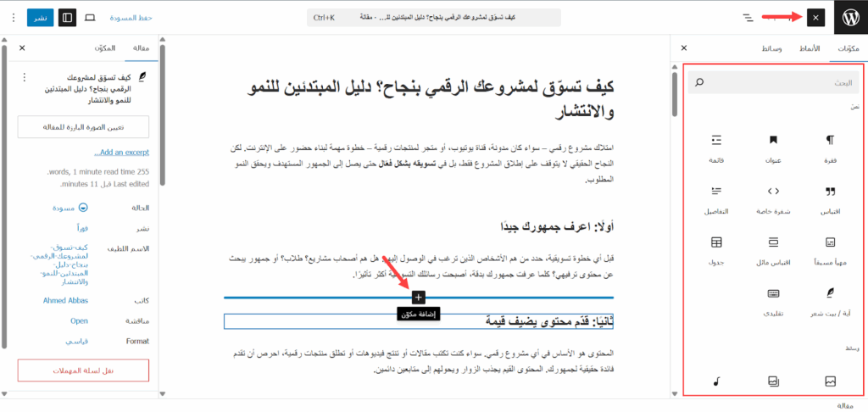
Task: Select heading ثانيًا: قدّم محتوى يضيف قيمة
Action: 419,321
